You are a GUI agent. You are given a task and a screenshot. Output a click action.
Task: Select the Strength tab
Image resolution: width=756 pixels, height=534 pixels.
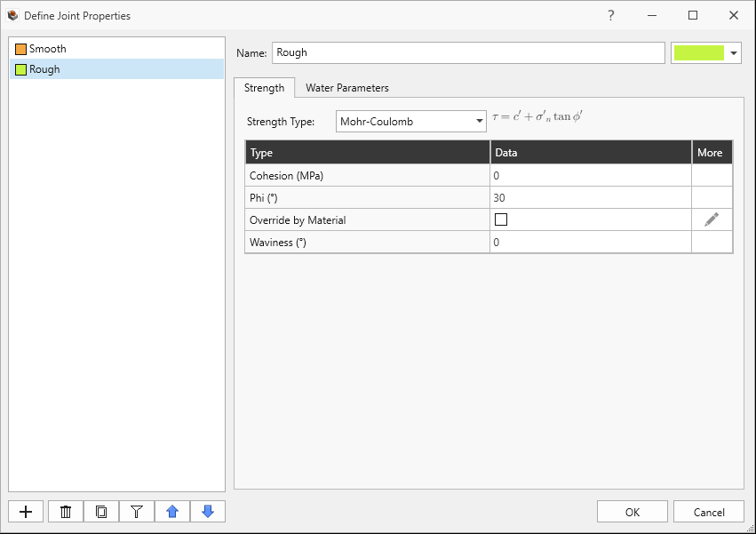(x=264, y=88)
